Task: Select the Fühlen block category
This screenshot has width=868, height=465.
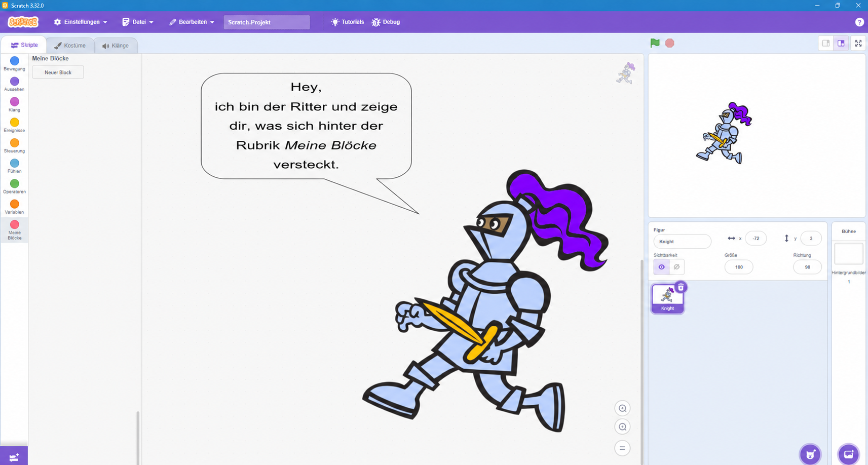Action: tap(14, 166)
